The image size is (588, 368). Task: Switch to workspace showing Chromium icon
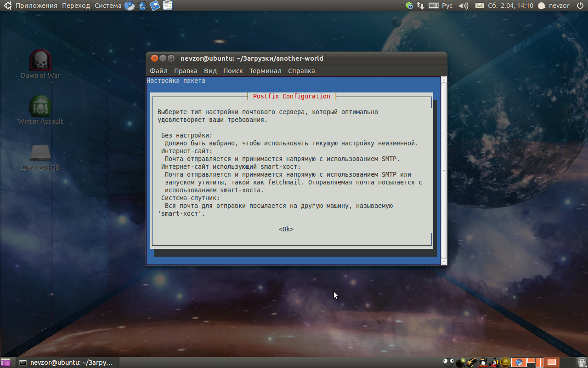[x=519, y=362]
